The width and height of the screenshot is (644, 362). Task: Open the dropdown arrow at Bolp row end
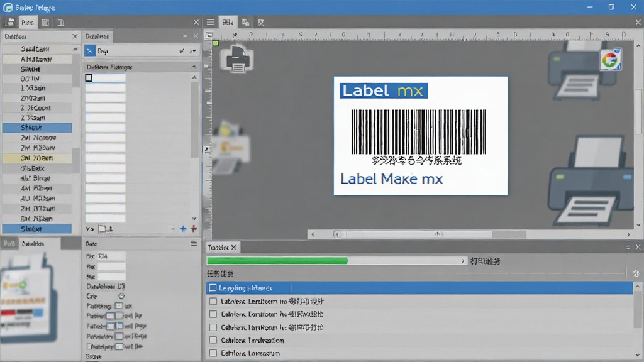coord(192,51)
